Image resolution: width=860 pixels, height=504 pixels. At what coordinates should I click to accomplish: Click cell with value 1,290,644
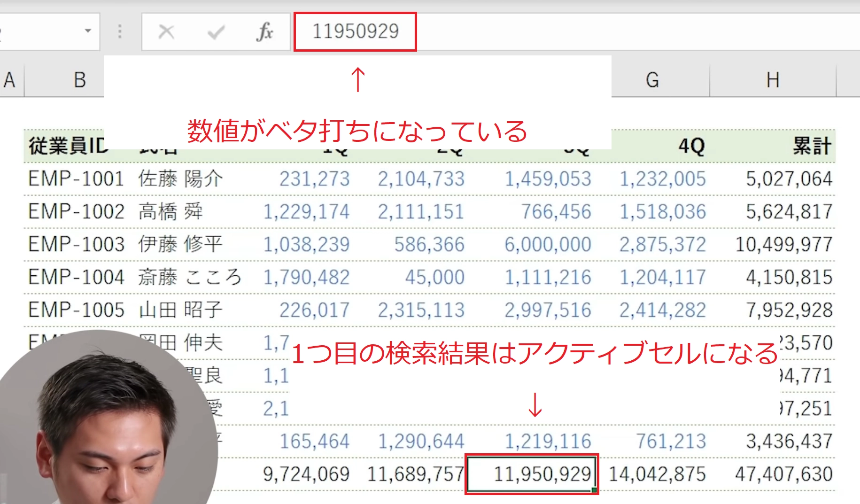[x=421, y=441]
